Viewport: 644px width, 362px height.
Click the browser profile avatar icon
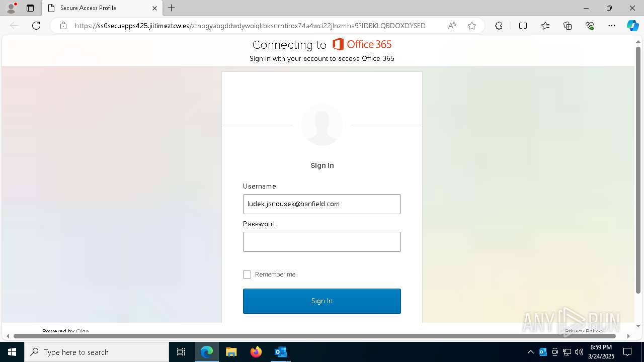coord(11,8)
